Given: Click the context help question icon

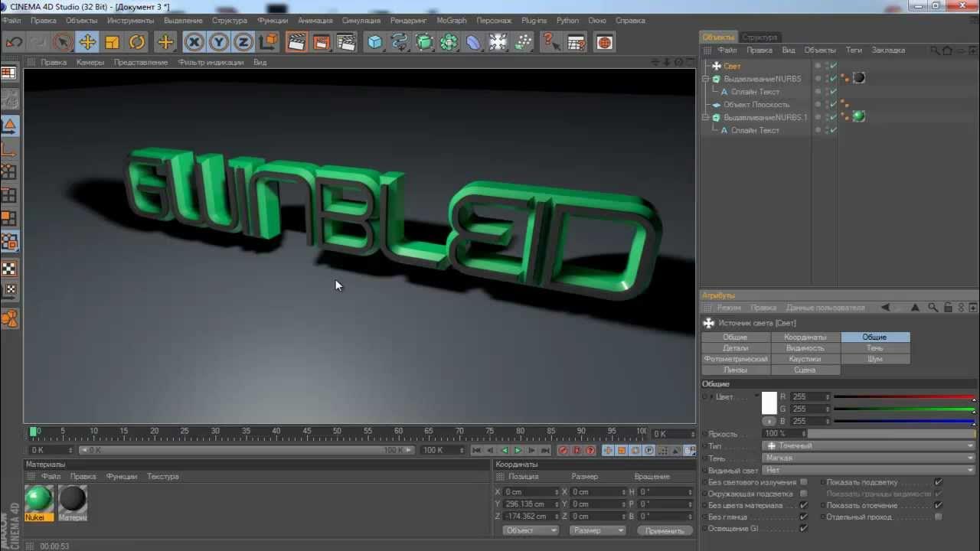Looking at the screenshot, I should 551,43.
